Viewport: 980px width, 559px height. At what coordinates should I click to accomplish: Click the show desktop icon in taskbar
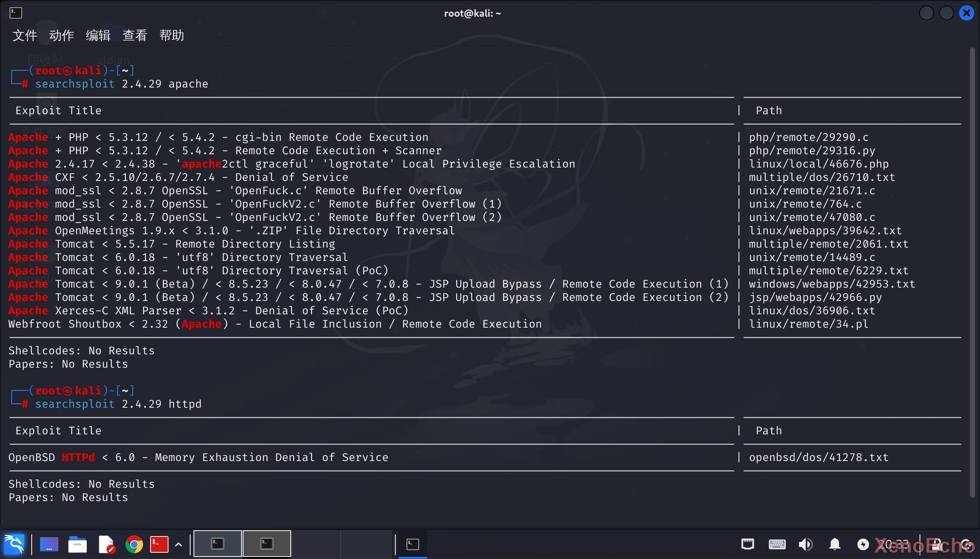(x=49, y=544)
